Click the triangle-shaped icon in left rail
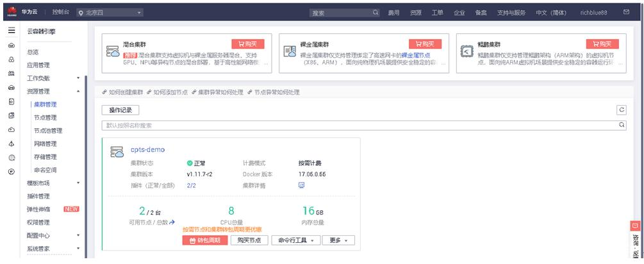 (x=12, y=144)
